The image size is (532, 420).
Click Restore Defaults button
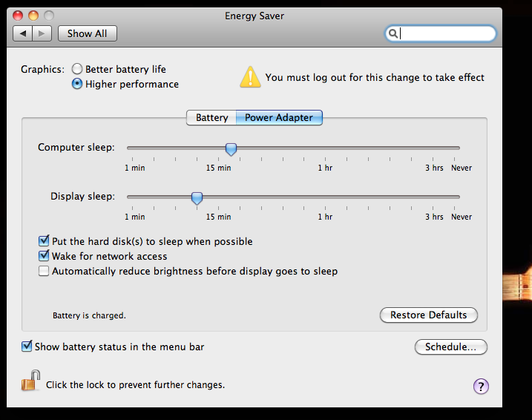tap(429, 315)
